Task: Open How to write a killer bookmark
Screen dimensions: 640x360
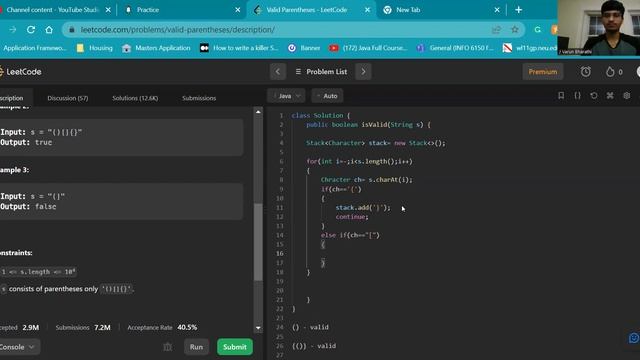Action: (x=239, y=48)
